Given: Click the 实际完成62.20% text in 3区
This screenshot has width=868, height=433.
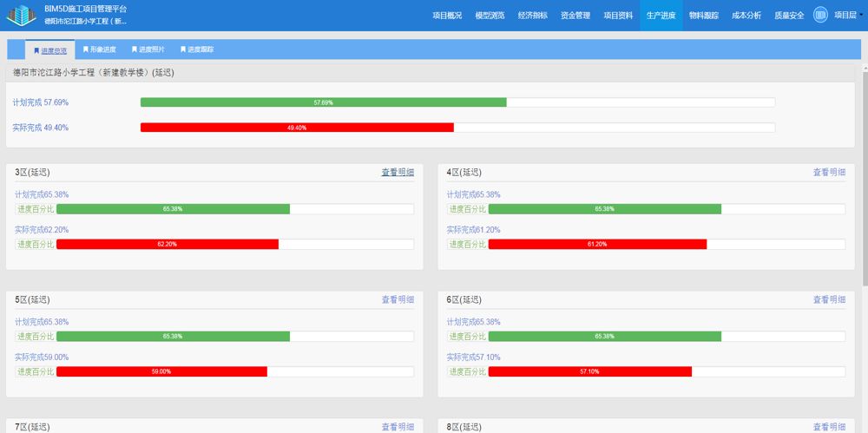Looking at the screenshot, I should point(42,230).
